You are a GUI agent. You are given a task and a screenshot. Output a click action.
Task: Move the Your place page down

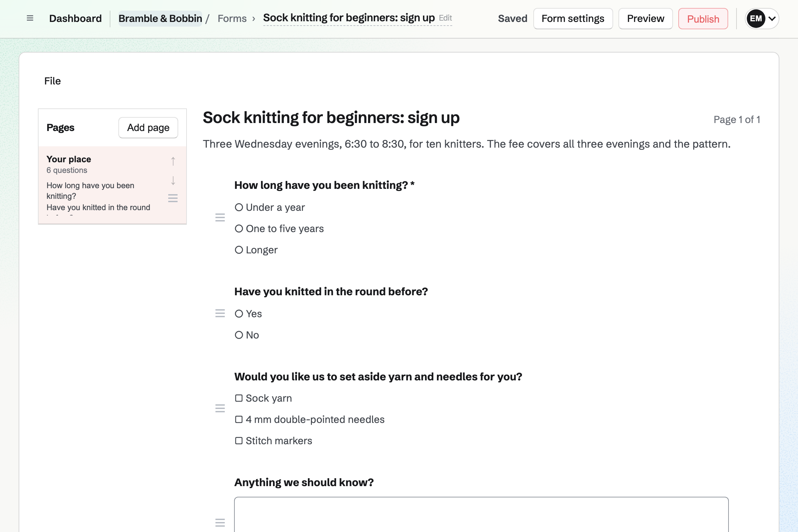pos(173,181)
